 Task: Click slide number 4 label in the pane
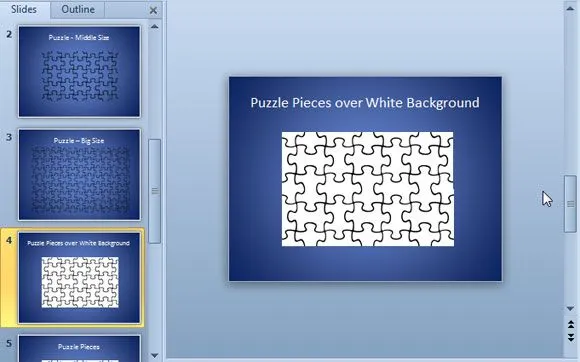coord(9,241)
